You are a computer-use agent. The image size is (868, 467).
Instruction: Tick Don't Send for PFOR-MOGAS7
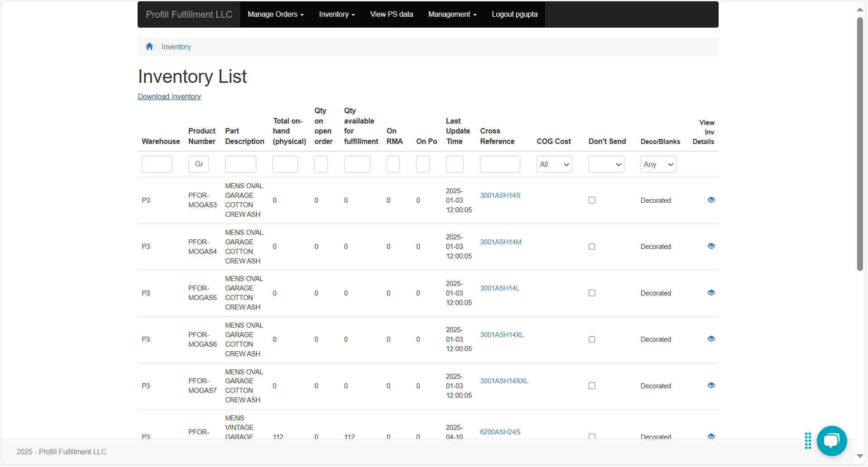592,386
